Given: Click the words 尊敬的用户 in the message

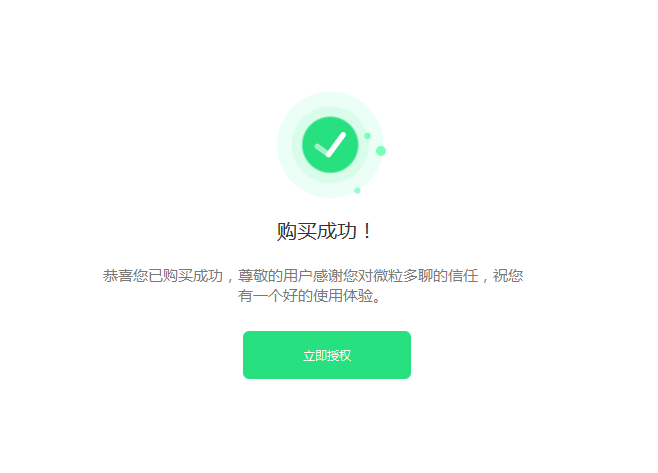Looking at the screenshot, I should click(x=275, y=276).
